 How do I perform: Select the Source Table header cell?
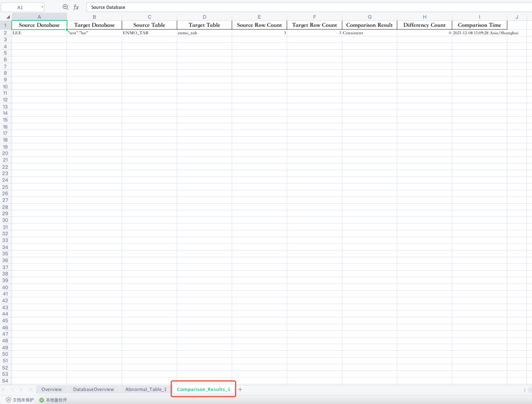pos(149,25)
